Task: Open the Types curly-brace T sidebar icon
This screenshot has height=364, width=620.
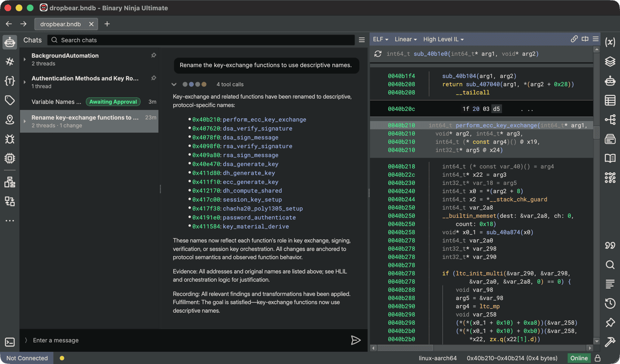Action: [10, 81]
